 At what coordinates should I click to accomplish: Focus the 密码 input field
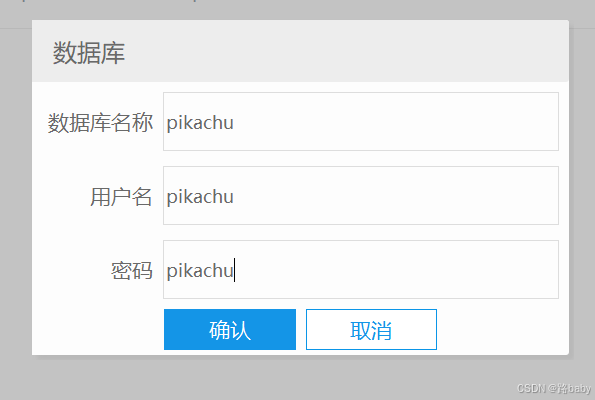pos(360,269)
